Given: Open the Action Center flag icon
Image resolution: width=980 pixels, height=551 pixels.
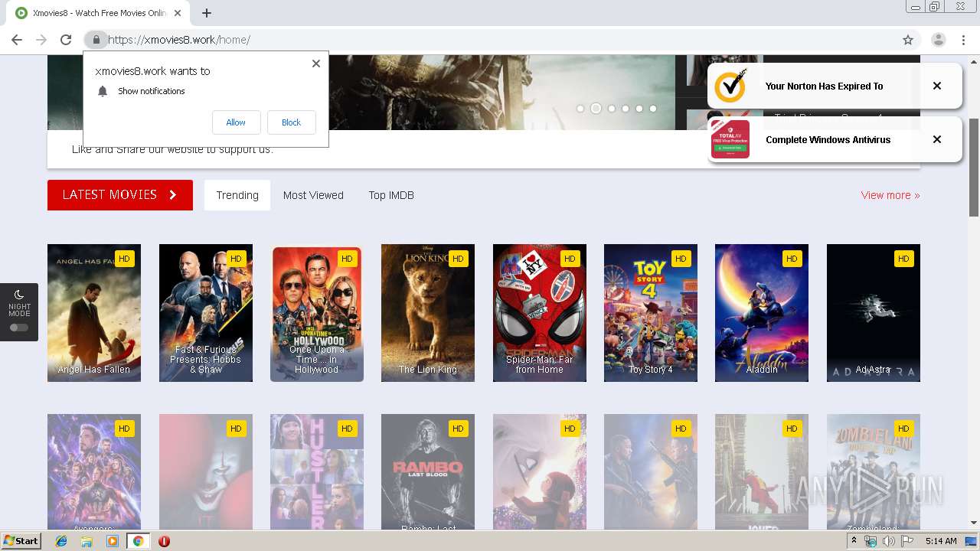Looking at the screenshot, I should [906, 541].
